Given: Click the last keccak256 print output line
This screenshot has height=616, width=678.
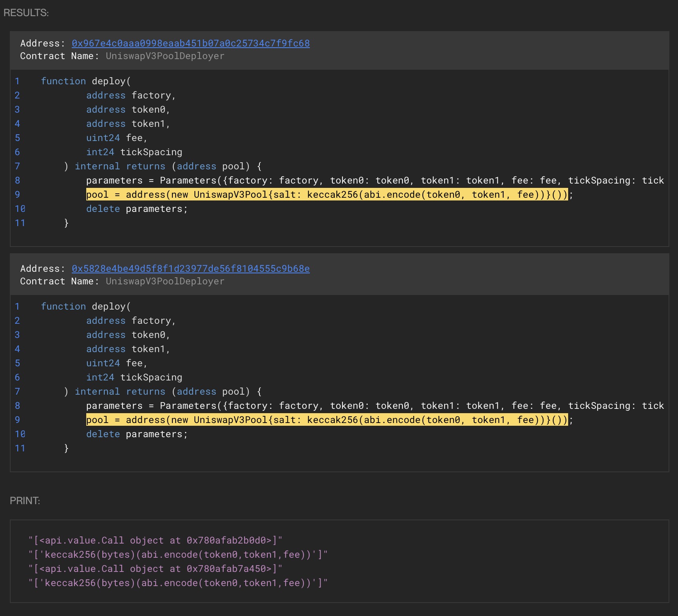Looking at the screenshot, I should [178, 583].
